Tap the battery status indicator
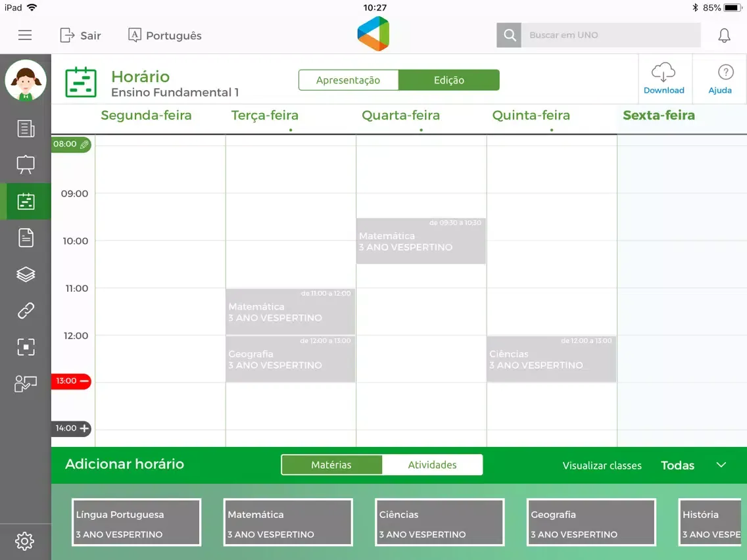Screen dimensions: 747x560 [x=733, y=8]
